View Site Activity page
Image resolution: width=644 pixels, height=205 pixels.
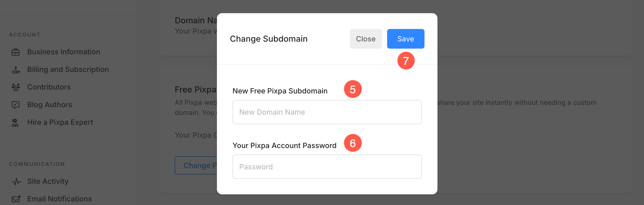coord(48,181)
